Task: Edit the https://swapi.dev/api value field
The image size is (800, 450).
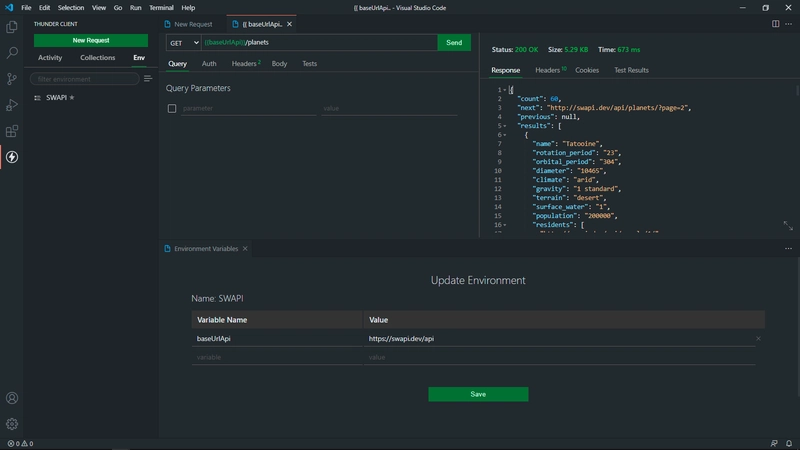Action: point(559,339)
